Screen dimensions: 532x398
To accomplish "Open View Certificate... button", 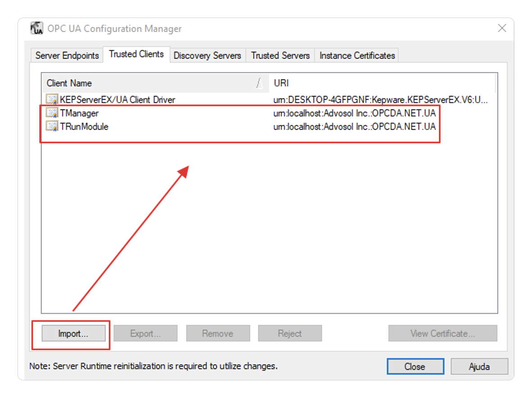I will point(443,334).
